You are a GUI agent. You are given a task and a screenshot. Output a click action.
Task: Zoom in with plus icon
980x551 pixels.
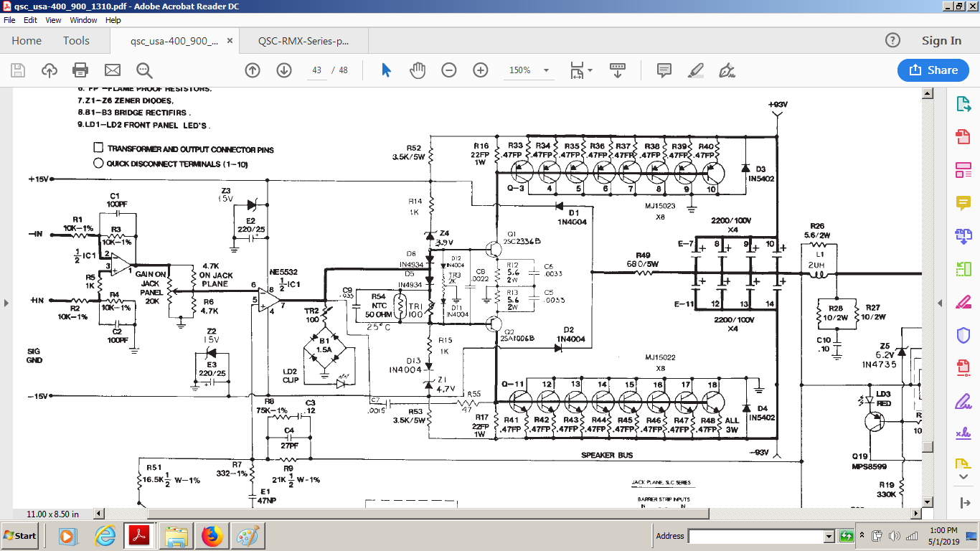click(481, 70)
